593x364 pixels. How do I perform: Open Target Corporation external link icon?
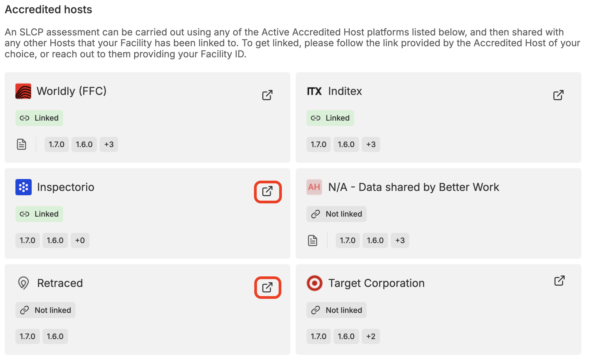[x=559, y=281]
